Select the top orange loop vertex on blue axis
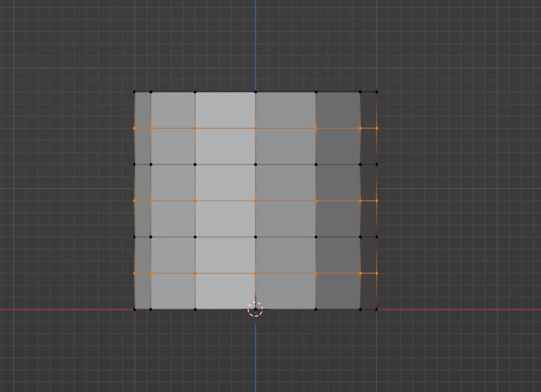Image resolution: width=541 pixels, height=392 pixels. (256, 128)
